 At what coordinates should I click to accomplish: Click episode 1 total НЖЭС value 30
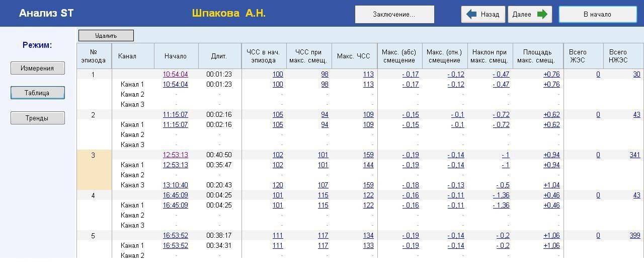636,75
